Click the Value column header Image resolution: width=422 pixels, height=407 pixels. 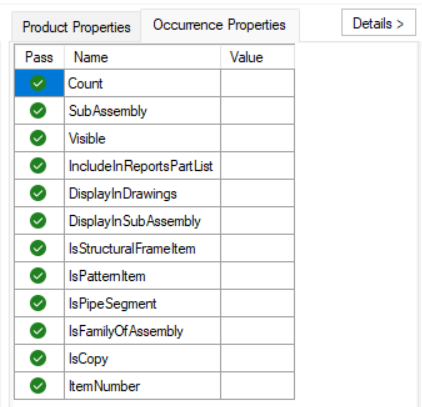pyautogui.click(x=257, y=57)
